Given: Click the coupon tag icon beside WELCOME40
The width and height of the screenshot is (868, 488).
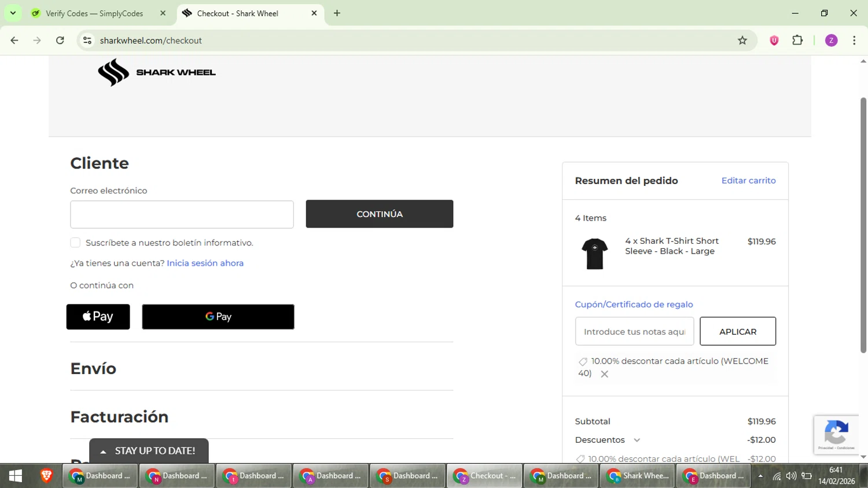Looking at the screenshot, I should 583,361.
